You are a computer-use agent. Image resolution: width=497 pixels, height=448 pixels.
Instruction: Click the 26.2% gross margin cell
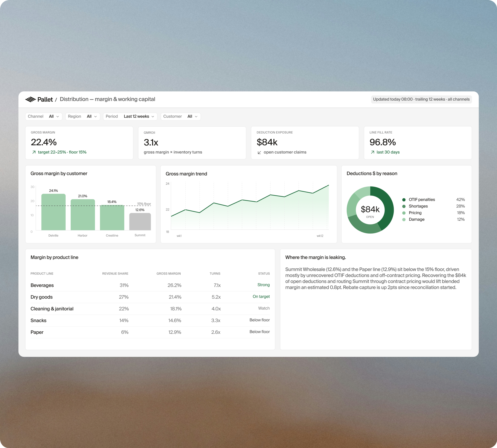(x=174, y=285)
